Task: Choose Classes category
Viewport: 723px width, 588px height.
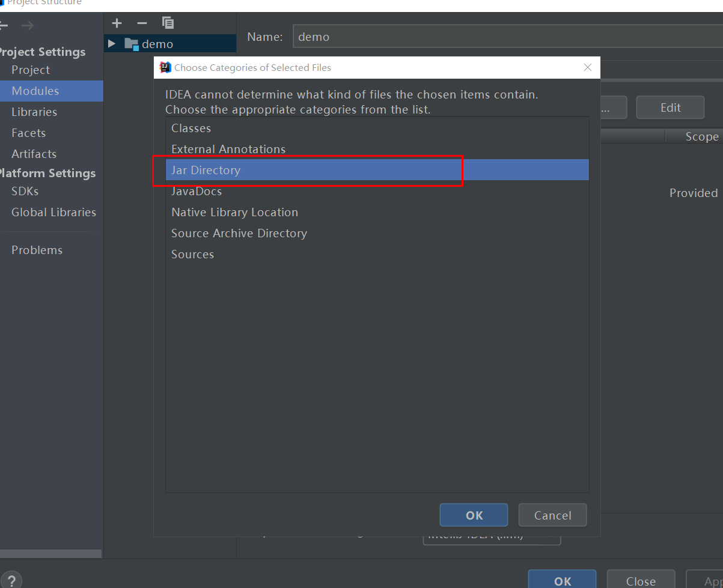Action: [377, 128]
